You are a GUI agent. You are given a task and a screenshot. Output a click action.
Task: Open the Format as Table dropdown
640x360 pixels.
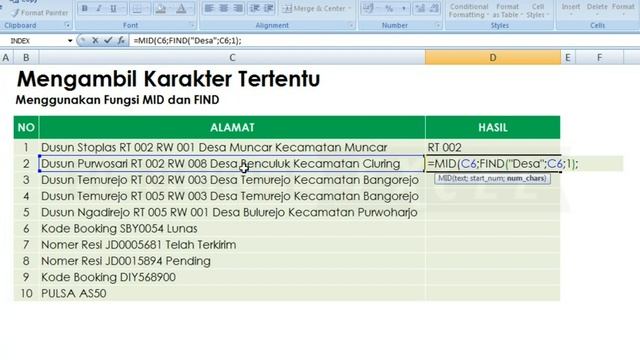pos(507,11)
